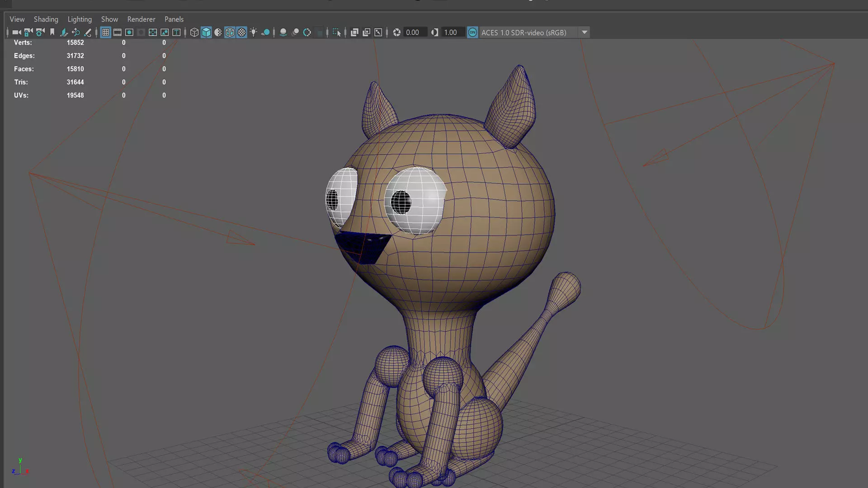This screenshot has height=488, width=868.
Task: Toggle the Safe Title icon
Action: [176, 33]
